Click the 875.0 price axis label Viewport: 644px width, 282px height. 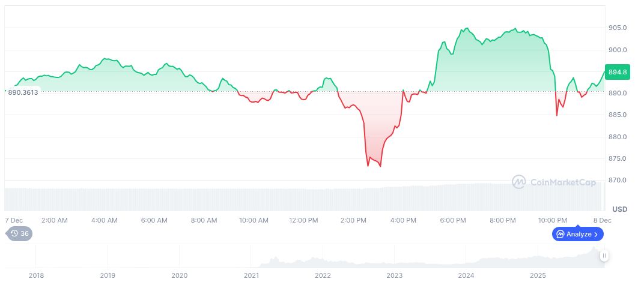[618, 158]
